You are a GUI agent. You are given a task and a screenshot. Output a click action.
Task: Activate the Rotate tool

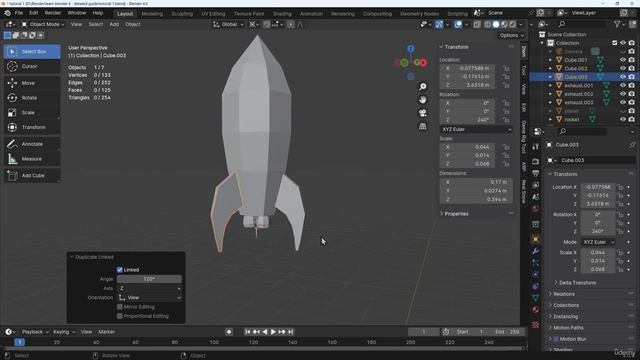click(x=32, y=98)
